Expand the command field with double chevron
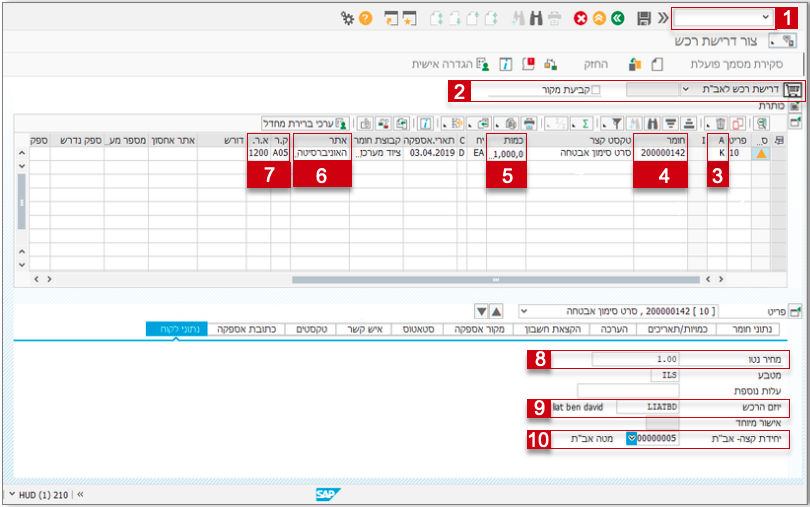Screen dimensions: 810x507 click(663, 19)
